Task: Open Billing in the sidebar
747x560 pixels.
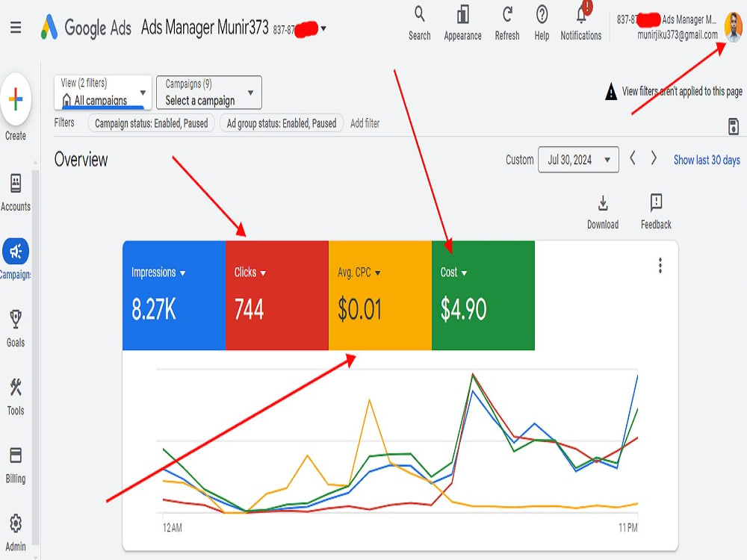Action: click(16, 465)
